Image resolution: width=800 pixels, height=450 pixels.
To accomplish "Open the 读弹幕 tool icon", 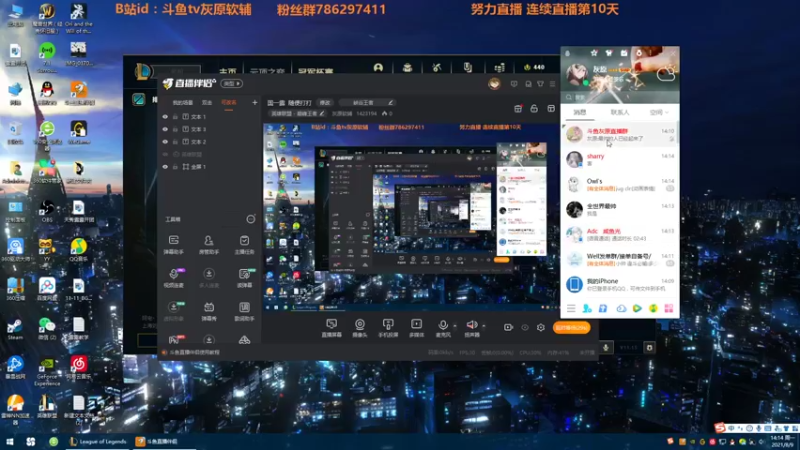I will [244, 278].
